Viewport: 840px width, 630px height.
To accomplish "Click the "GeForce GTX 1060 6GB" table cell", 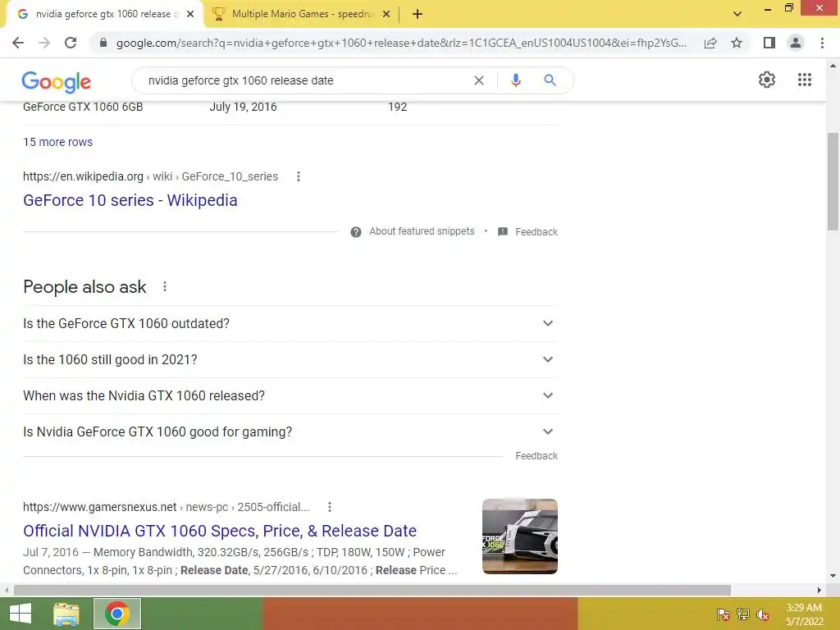I will coord(83,107).
